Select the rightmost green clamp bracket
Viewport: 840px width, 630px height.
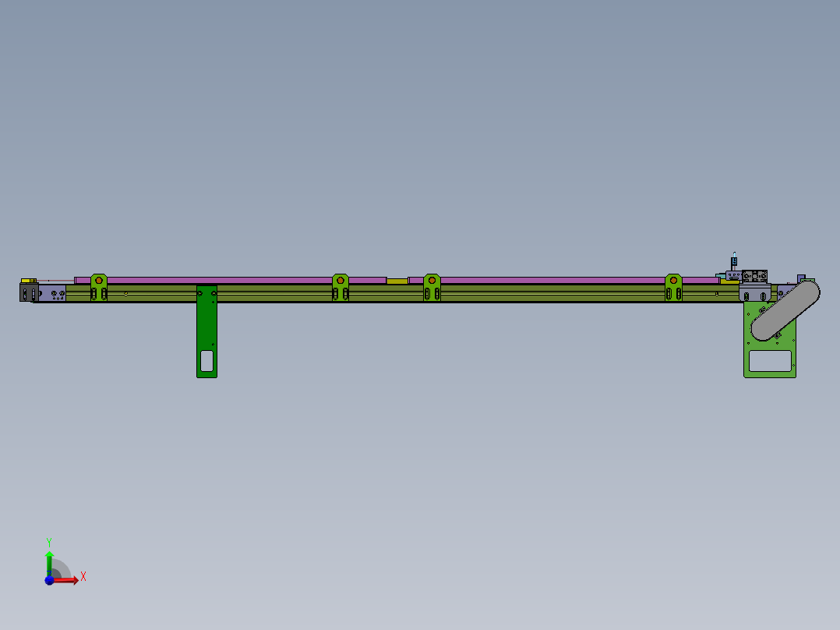click(x=673, y=286)
